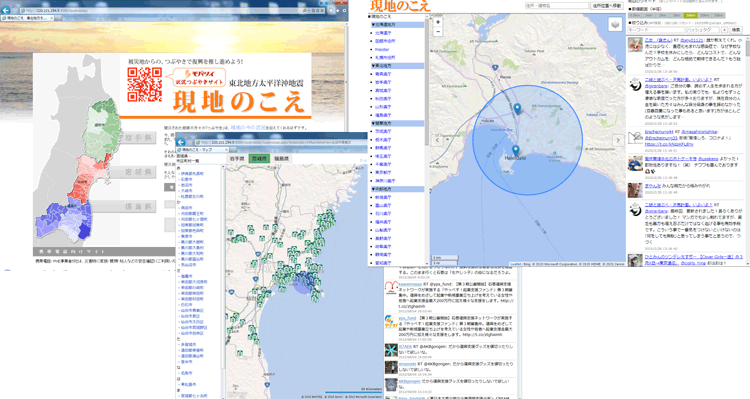
Task: Zoom in on the Hakodate map
Action: 438,22
